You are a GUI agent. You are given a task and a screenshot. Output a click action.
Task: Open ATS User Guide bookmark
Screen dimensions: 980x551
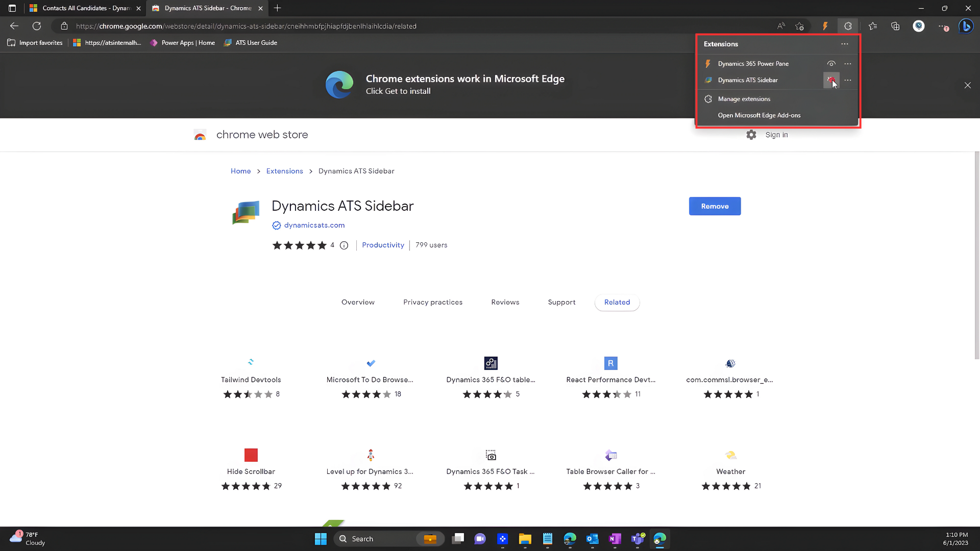251,43
